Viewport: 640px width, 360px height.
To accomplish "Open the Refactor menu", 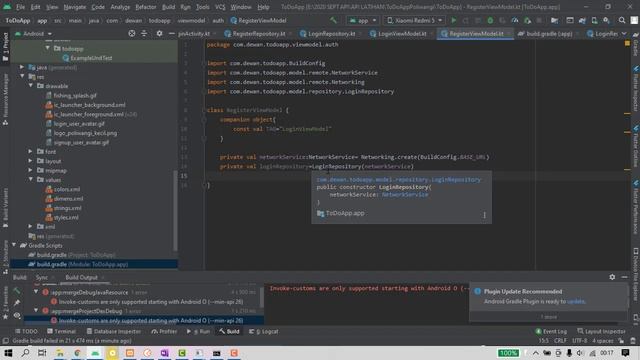I will coord(146,7).
